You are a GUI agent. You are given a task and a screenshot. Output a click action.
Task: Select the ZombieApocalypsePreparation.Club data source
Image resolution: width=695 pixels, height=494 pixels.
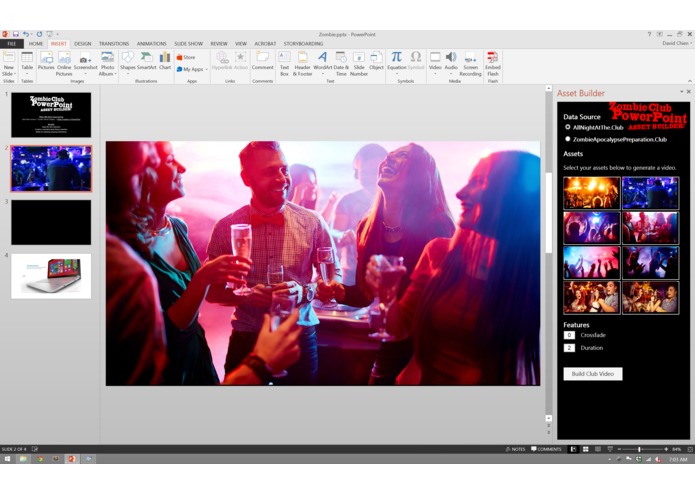tap(568, 139)
